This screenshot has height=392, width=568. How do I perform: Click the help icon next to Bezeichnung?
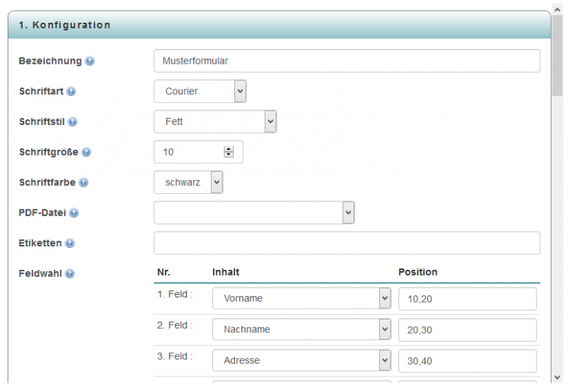(x=89, y=61)
